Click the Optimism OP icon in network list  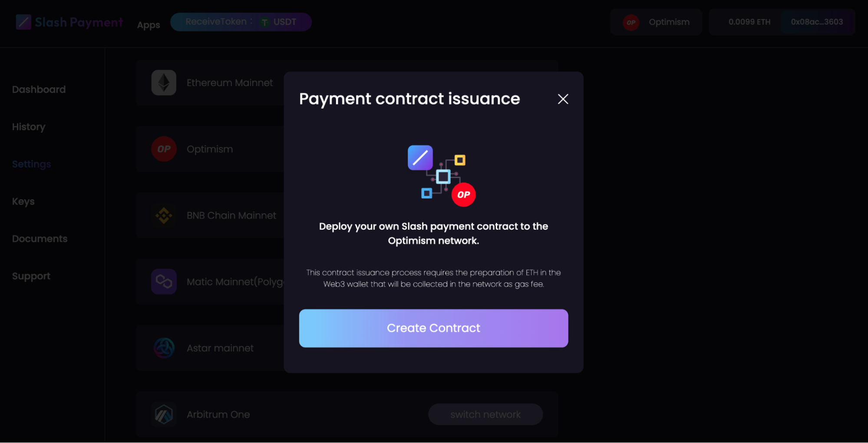(x=164, y=149)
